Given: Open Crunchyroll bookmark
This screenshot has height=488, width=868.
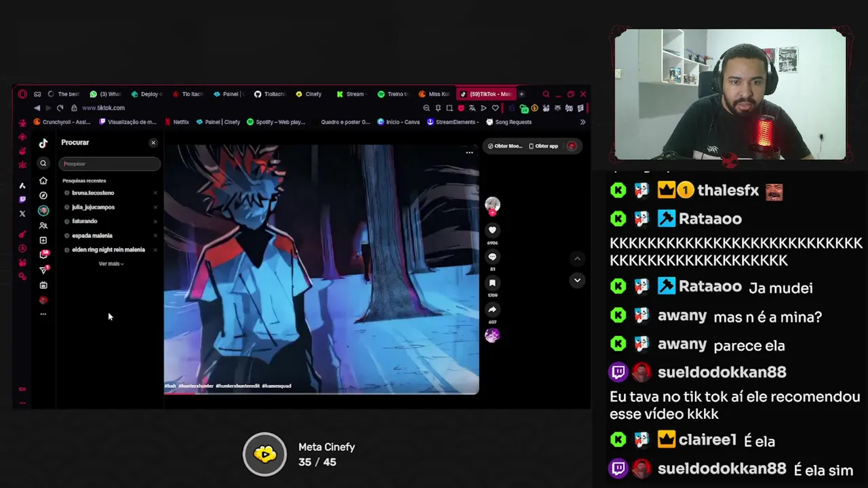Looking at the screenshot, I should [x=62, y=122].
